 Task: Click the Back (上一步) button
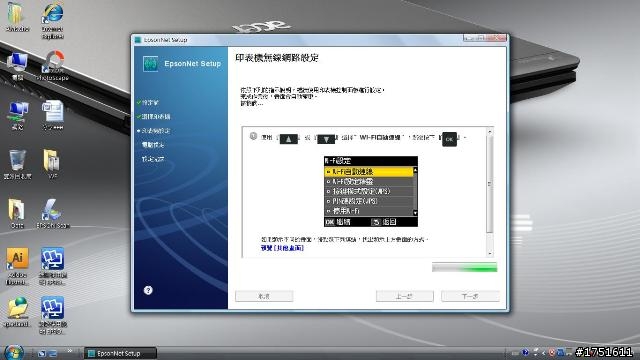tap(404, 296)
